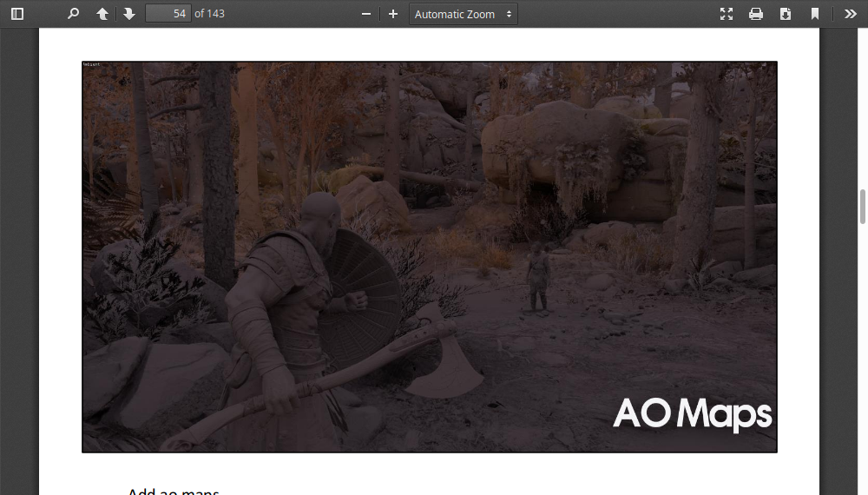Toggle the sidebar panel
This screenshot has width=868, height=495.
[17, 14]
